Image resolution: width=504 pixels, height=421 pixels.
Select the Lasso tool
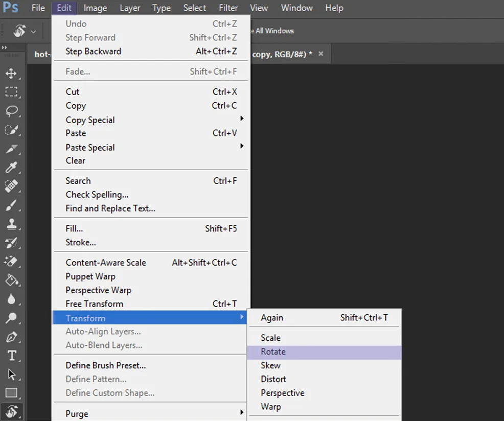(11, 111)
